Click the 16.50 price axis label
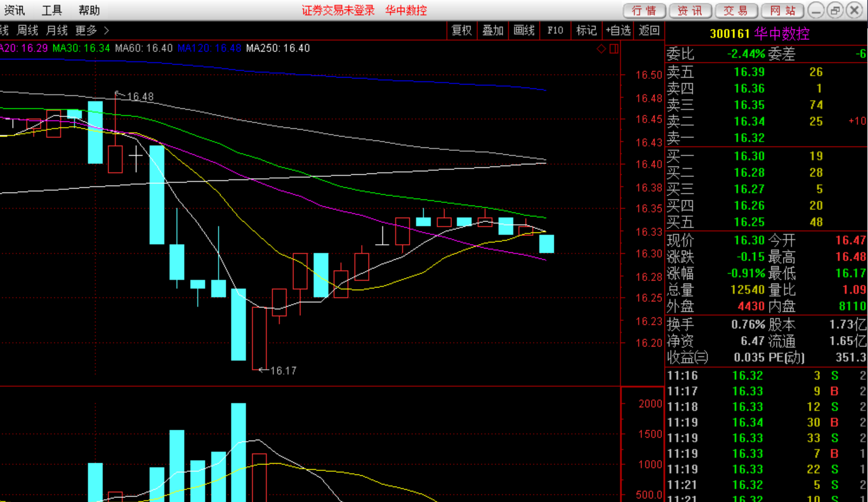The width and height of the screenshot is (868, 502). [x=649, y=75]
